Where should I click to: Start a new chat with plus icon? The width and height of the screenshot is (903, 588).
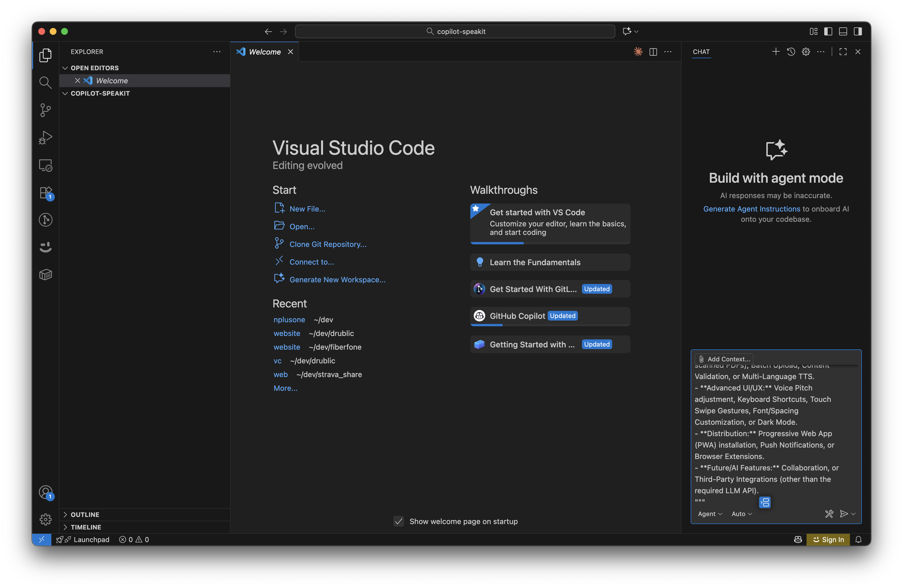pos(775,52)
